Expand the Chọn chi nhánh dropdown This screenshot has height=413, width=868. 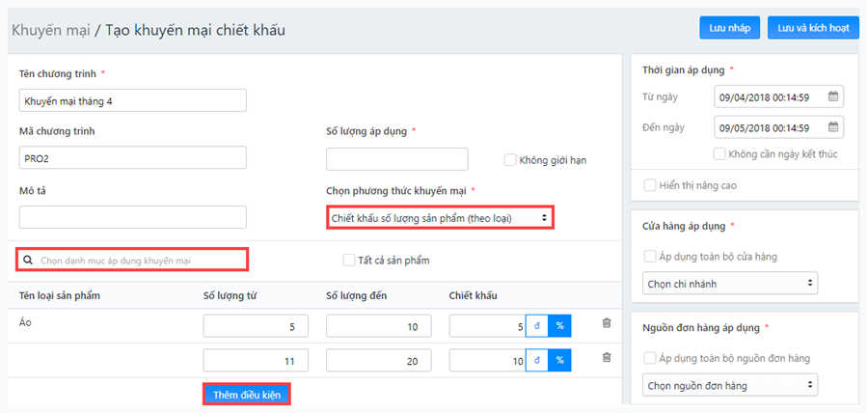pyautogui.click(x=730, y=283)
